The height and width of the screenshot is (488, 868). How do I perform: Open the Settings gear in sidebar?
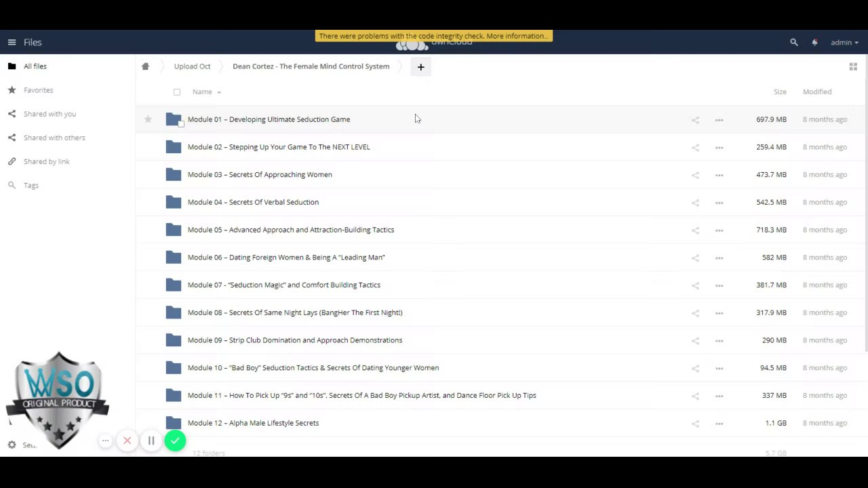(x=12, y=445)
